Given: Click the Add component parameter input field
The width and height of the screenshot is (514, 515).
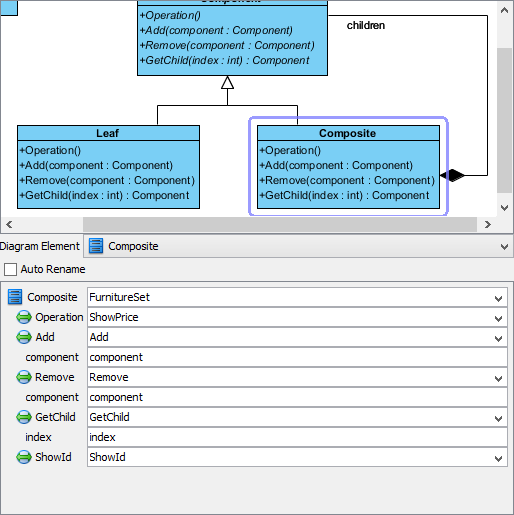Looking at the screenshot, I should pos(297,357).
